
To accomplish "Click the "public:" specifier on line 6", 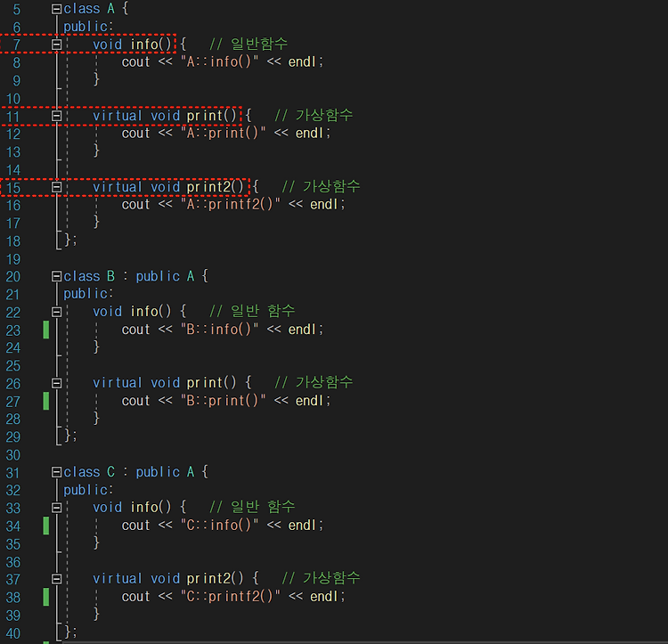I will coord(88,27).
